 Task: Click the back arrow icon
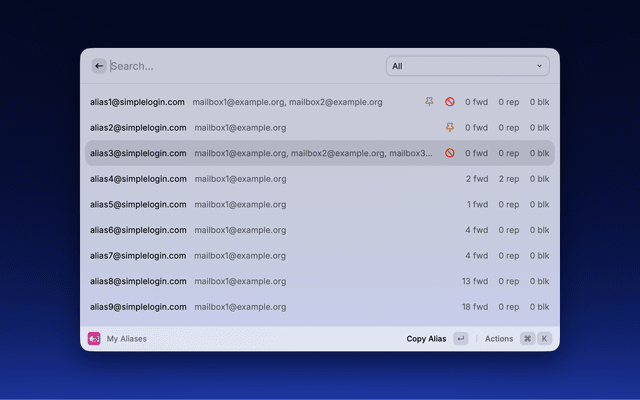99,66
